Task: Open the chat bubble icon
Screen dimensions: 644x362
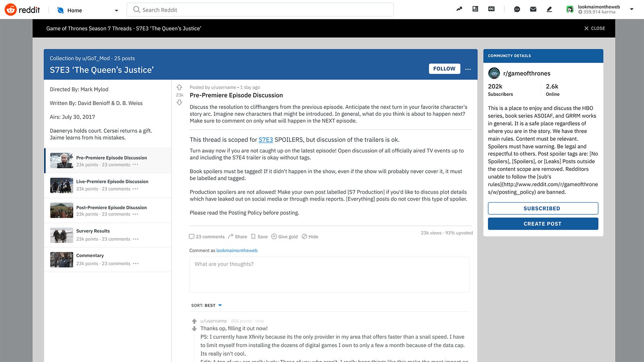Action: pyautogui.click(x=517, y=9)
